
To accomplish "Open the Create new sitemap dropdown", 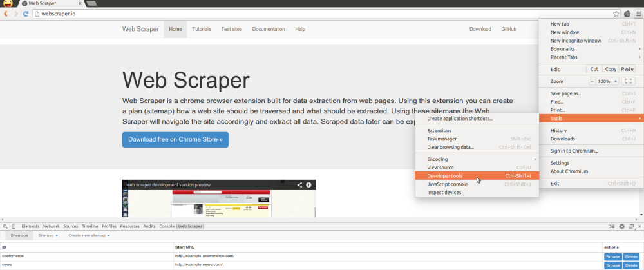I will pyautogui.click(x=89, y=235).
